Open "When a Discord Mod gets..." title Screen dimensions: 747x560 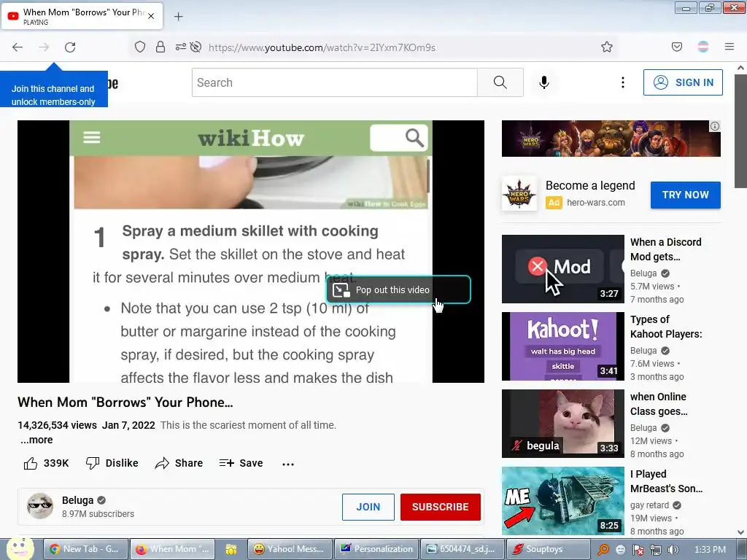tap(665, 249)
